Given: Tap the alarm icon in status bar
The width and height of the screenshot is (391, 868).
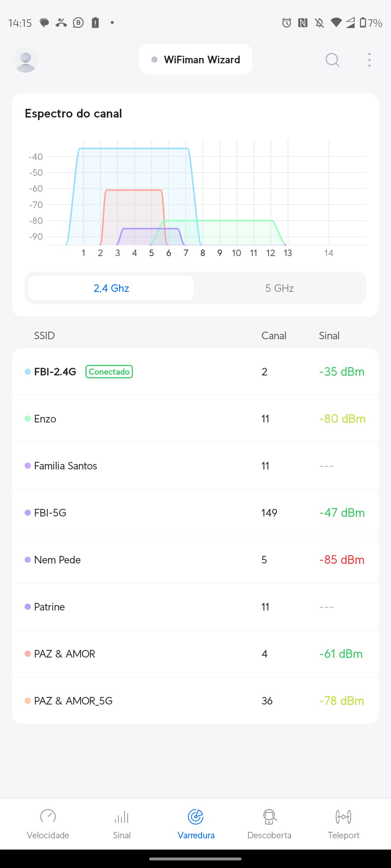Looking at the screenshot, I should [x=286, y=23].
